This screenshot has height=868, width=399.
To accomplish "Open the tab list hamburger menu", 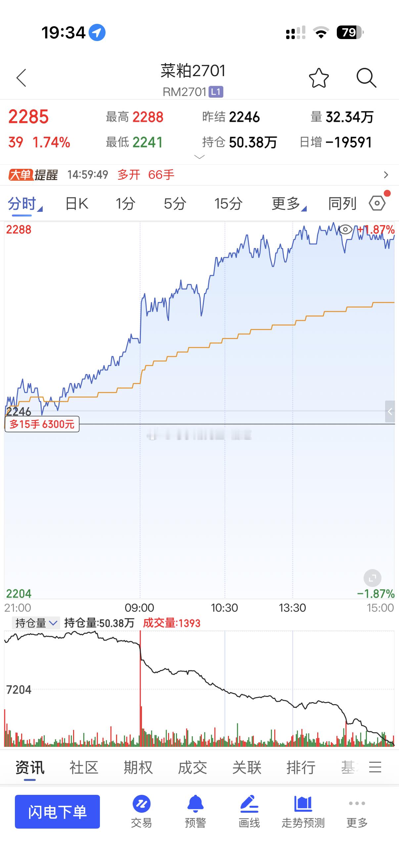I will coord(375,767).
